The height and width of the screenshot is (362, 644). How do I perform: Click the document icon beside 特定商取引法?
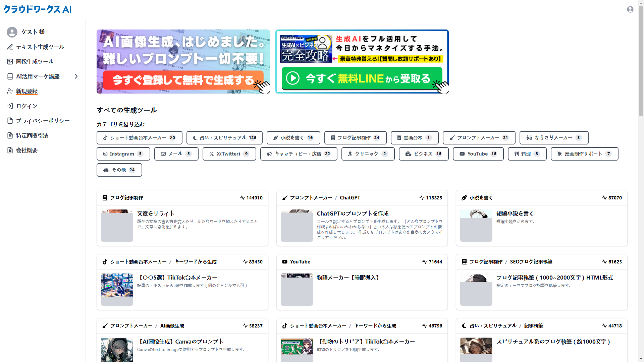[10, 135]
